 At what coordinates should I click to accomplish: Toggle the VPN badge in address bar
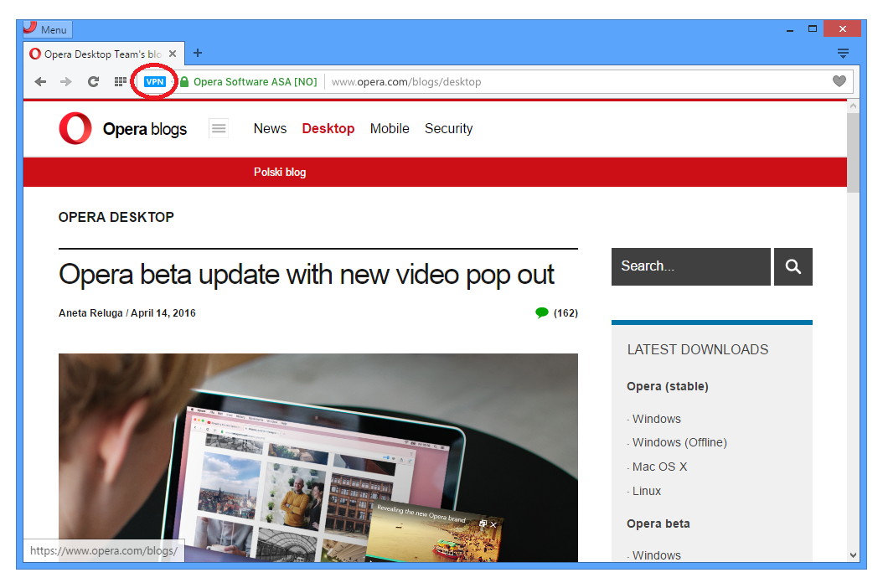155,82
